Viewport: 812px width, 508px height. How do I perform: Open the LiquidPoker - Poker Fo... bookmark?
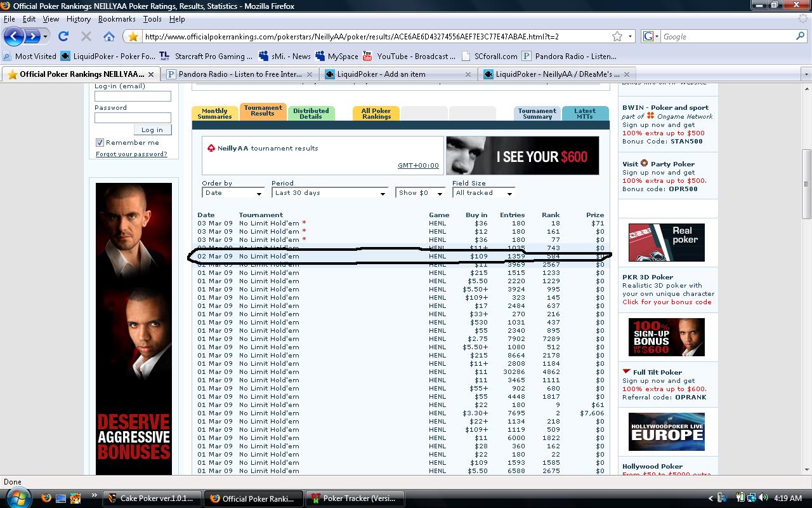[108, 56]
